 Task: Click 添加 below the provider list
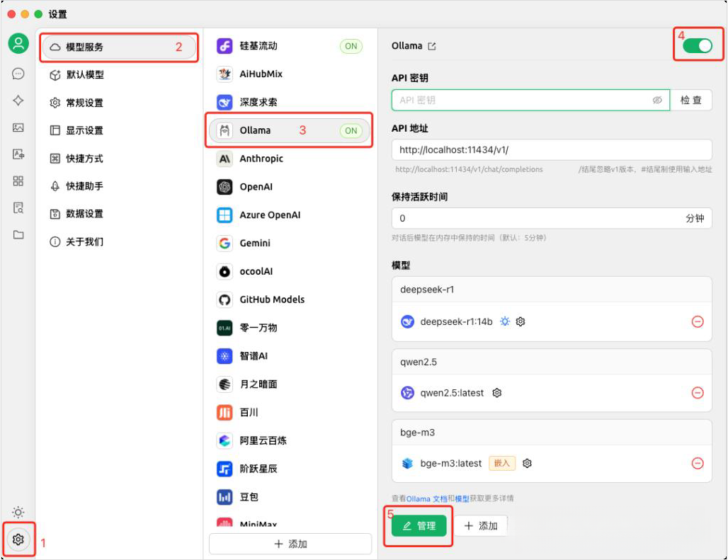290,544
